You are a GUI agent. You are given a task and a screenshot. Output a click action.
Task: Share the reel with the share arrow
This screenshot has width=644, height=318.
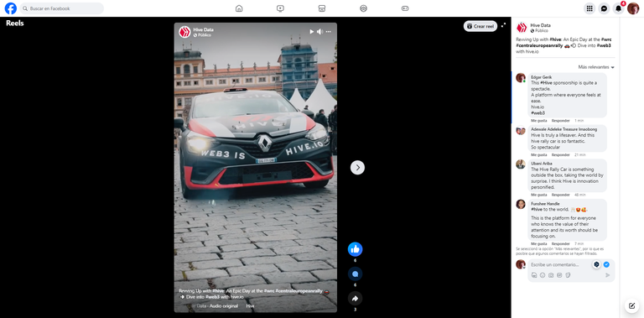coord(356,298)
